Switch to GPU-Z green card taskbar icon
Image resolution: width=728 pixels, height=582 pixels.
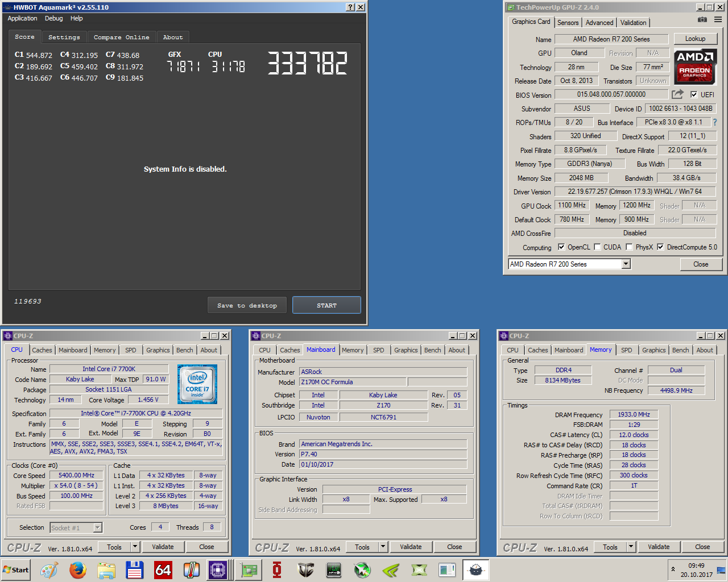click(x=249, y=570)
